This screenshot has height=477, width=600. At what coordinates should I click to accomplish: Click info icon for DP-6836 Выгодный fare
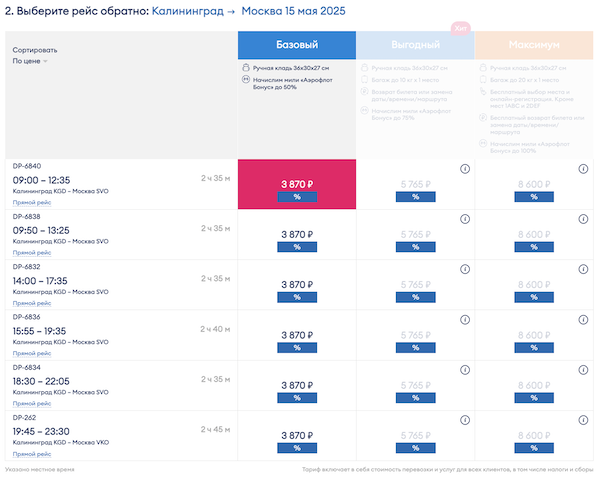point(465,318)
